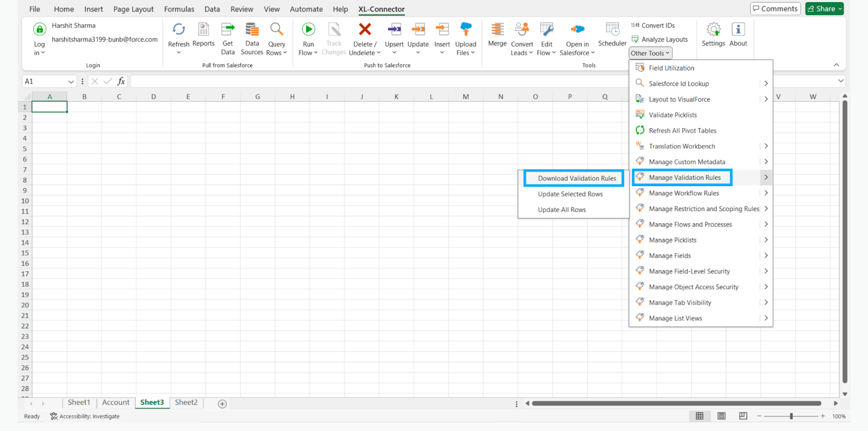The width and height of the screenshot is (868, 431).
Task: Select Manage Workflow Rules item
Action: [701, 193]
